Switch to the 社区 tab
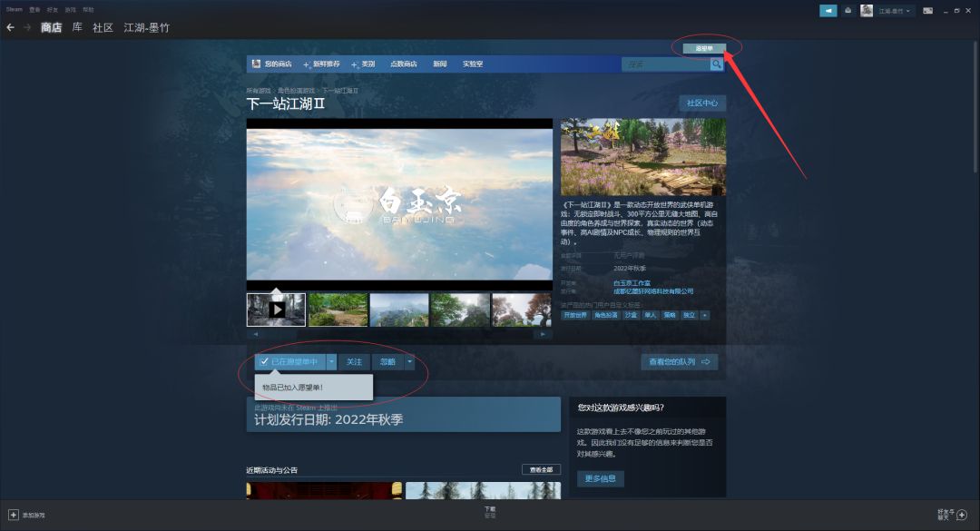Viewport: 980px width, 531px height. [x=103, y=27]
